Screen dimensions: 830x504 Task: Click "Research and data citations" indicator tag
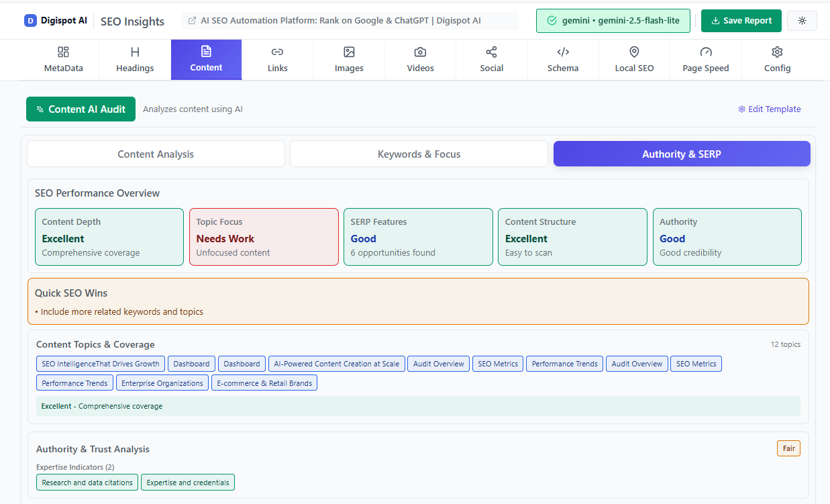click(87, 483)
